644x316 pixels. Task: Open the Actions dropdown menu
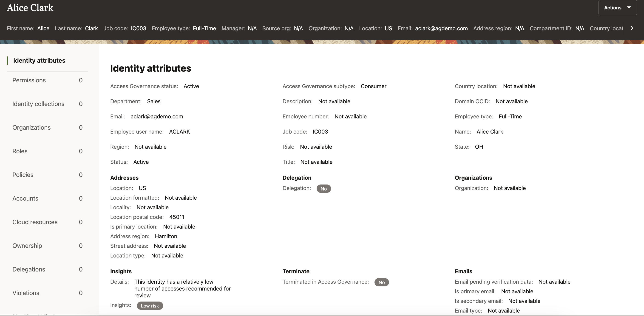(617, 8)
